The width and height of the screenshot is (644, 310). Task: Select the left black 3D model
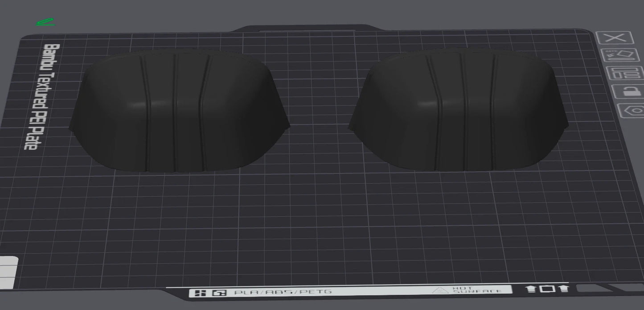pos(178,112)
